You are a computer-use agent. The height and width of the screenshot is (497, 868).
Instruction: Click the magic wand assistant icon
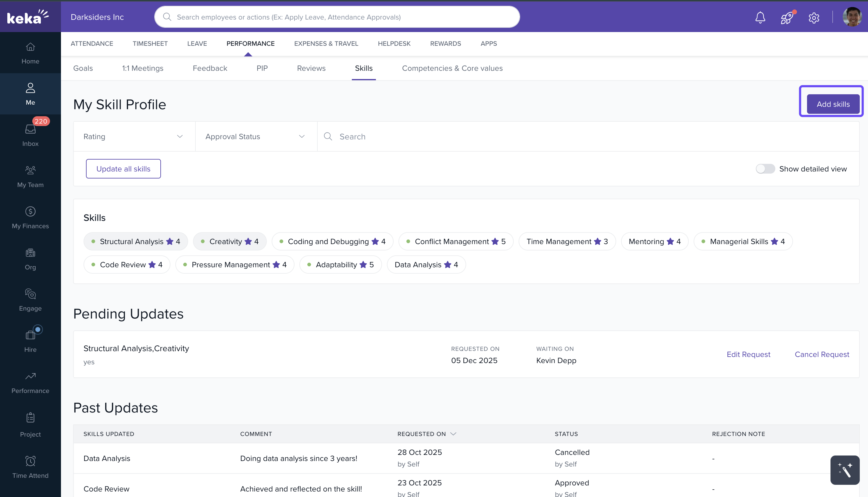[845, 470]
